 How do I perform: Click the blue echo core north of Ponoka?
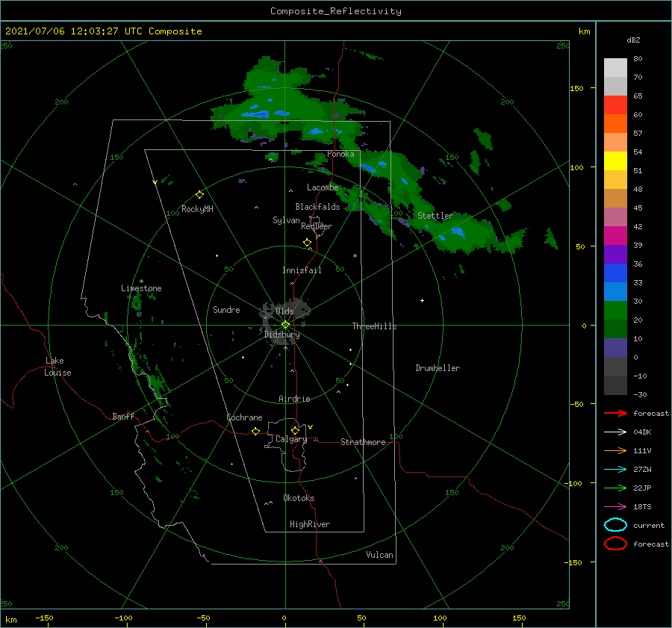click(317, 131)
